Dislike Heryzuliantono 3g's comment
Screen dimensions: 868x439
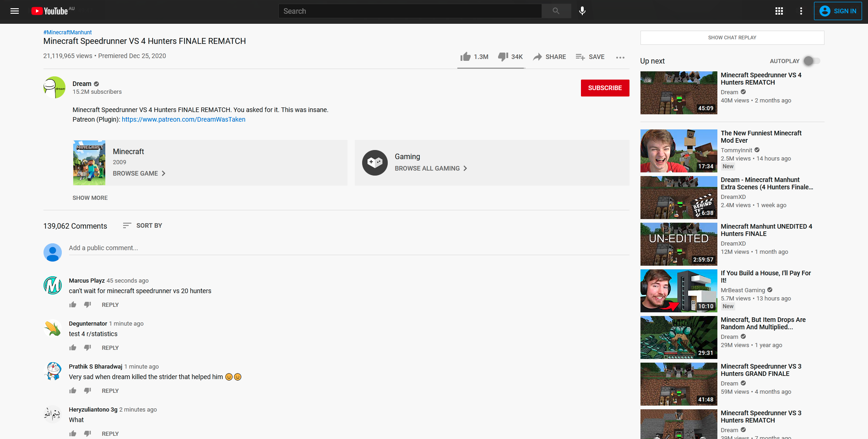pyautogui.click(x=87, y=434)
